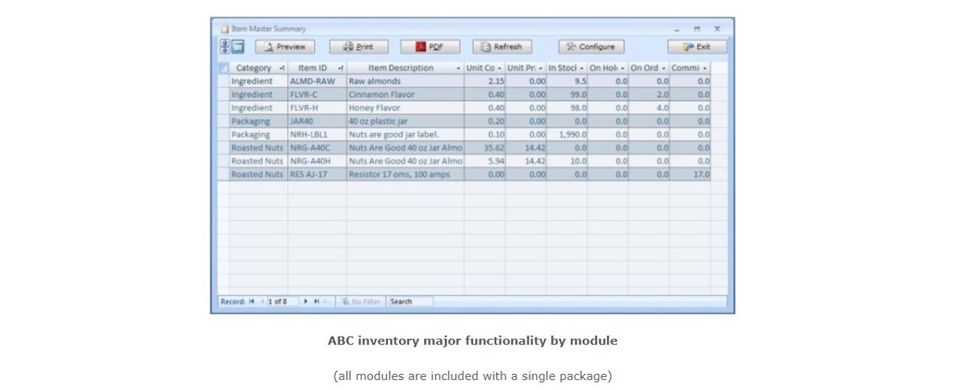980x390 pixels.
Task: Click the Preview button
Action: (284, 47)
